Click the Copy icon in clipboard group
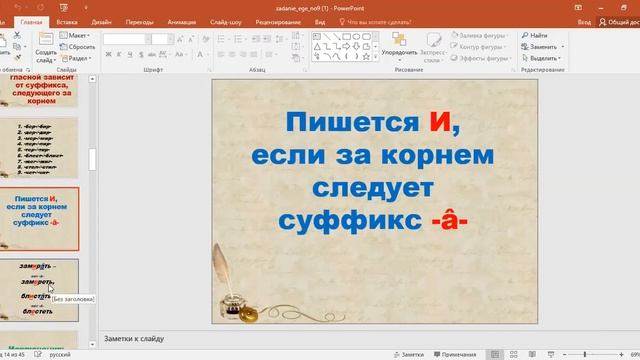The height and width of the screenshot is (360, 640). (17, 47)
